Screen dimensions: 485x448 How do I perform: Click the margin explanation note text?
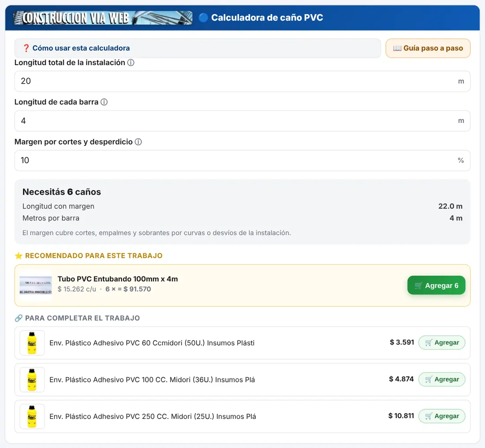tap(157, 233)
